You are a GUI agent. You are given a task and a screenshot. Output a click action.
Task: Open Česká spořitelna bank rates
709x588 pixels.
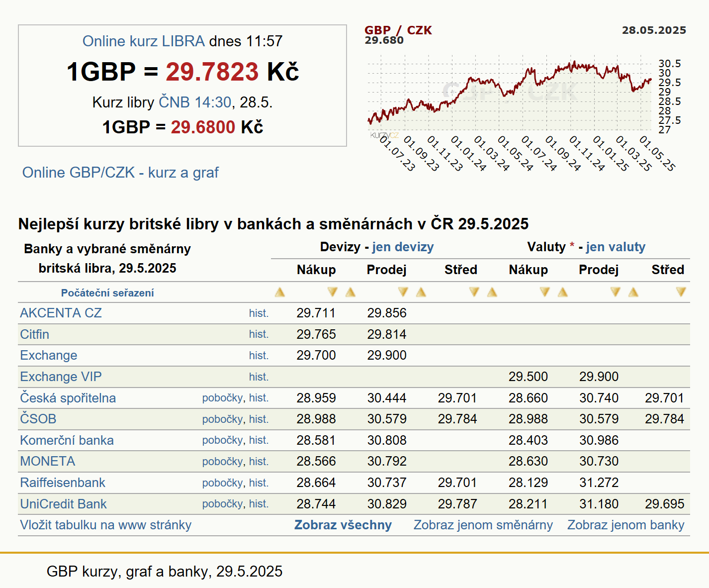(x=68, y=398)
